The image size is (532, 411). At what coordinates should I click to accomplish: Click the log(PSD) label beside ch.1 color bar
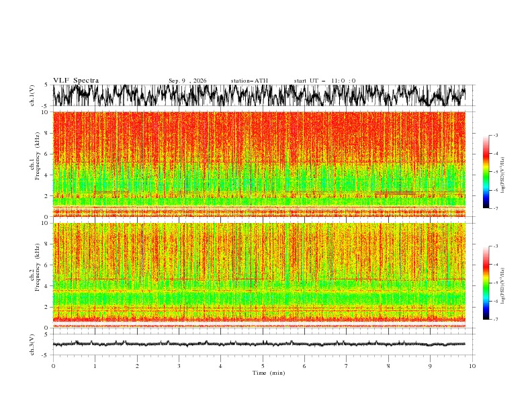click(x=502, y=175)
